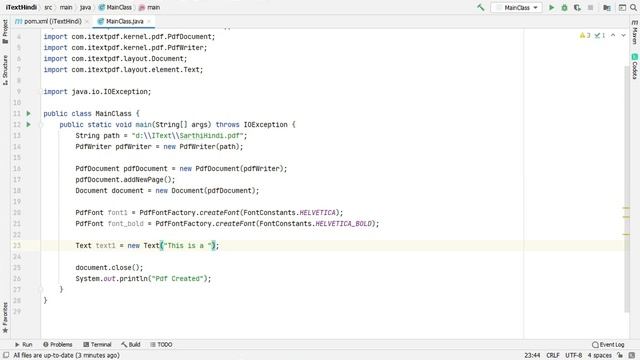Click inside the "This is a " string
Screen dimensions: 640x360
(x=188, y=245)
